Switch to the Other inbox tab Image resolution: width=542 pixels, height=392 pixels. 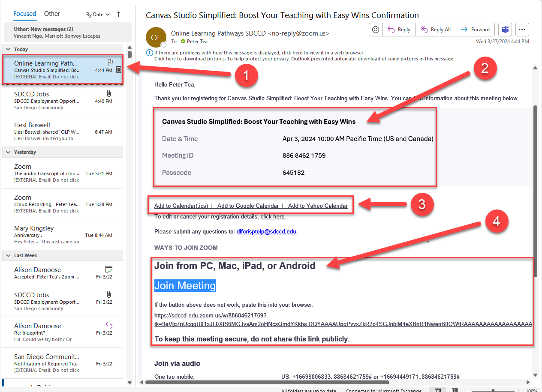click(x=52, y=14)
